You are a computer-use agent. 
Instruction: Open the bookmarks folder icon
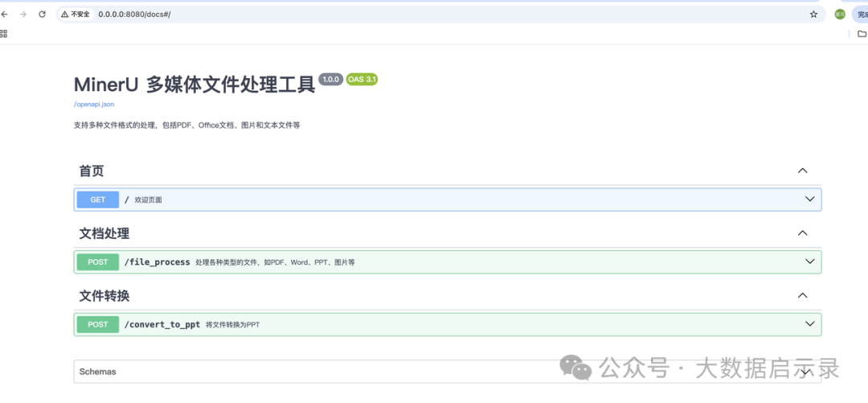pos(862,34)
